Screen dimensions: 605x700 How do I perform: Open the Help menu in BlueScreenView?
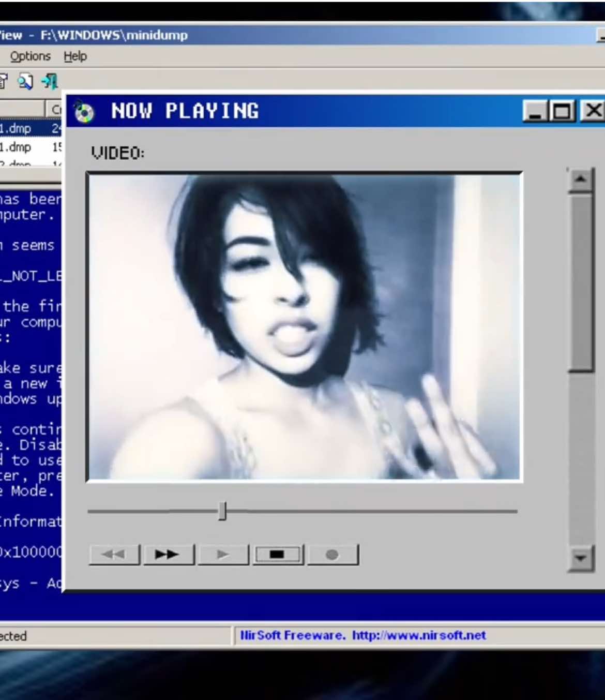[x=75, y=56]
